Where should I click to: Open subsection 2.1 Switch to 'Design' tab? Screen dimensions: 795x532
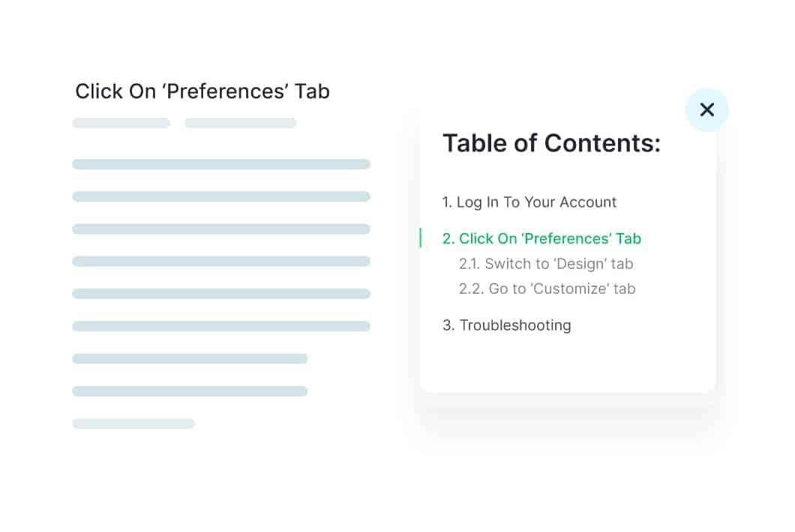546,264
